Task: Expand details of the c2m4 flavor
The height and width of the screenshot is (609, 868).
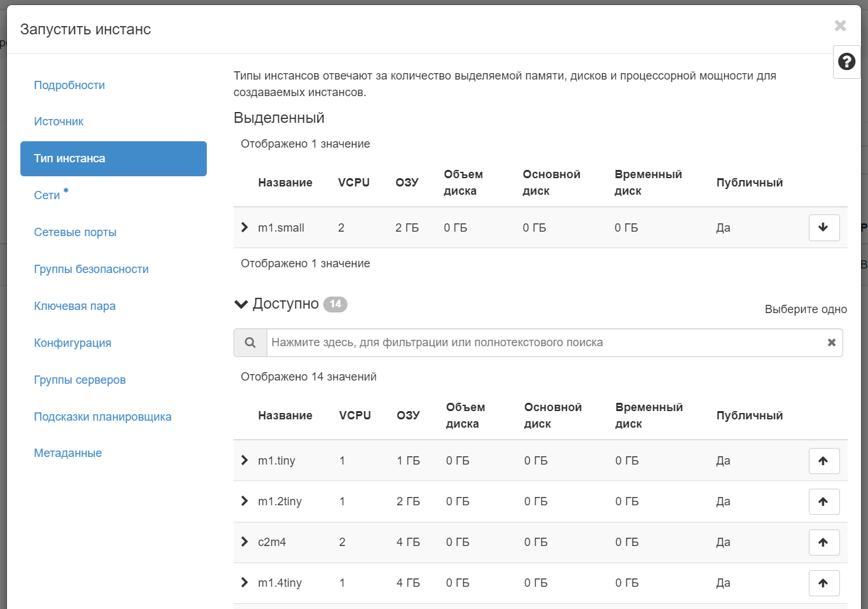Action: tap(244, 542)
